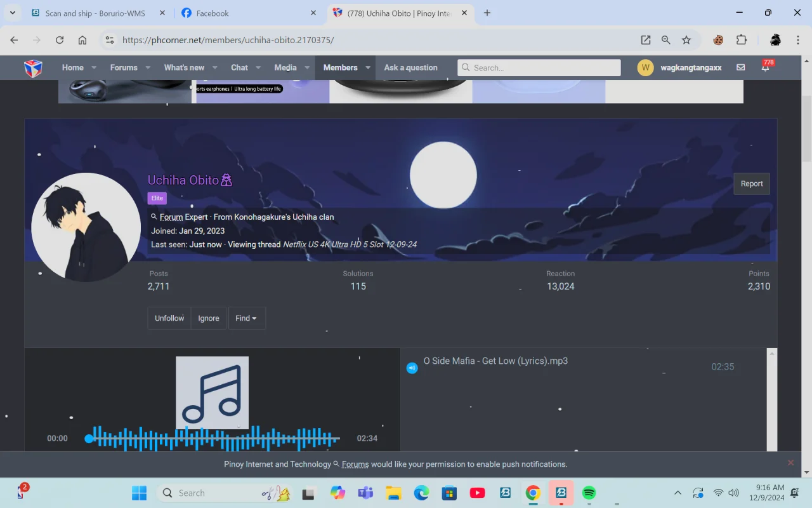Click the audio player waveform progress bar
Screen dimensions: 812x508
[214, 438]
